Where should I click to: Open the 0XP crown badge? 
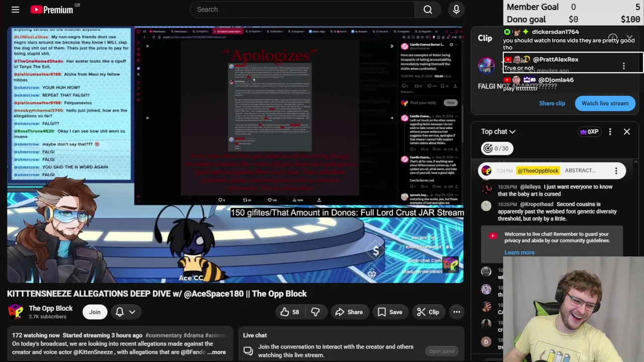point(589,132)
